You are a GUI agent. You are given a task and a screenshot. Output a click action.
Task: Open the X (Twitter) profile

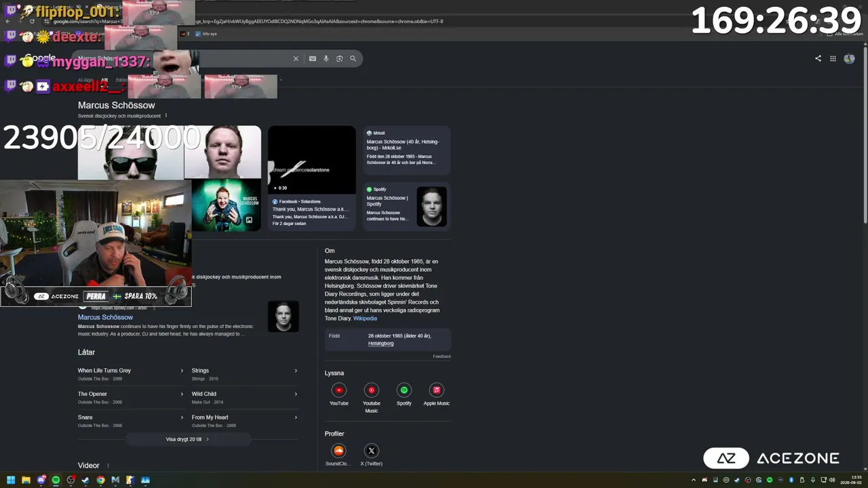coord(372,455)
